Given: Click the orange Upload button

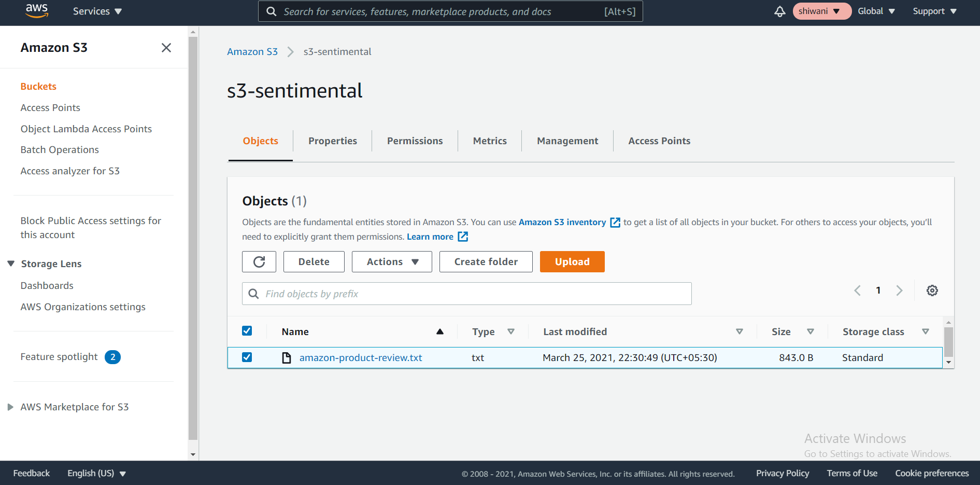Looking at the screenshot, I should (572, 262).
